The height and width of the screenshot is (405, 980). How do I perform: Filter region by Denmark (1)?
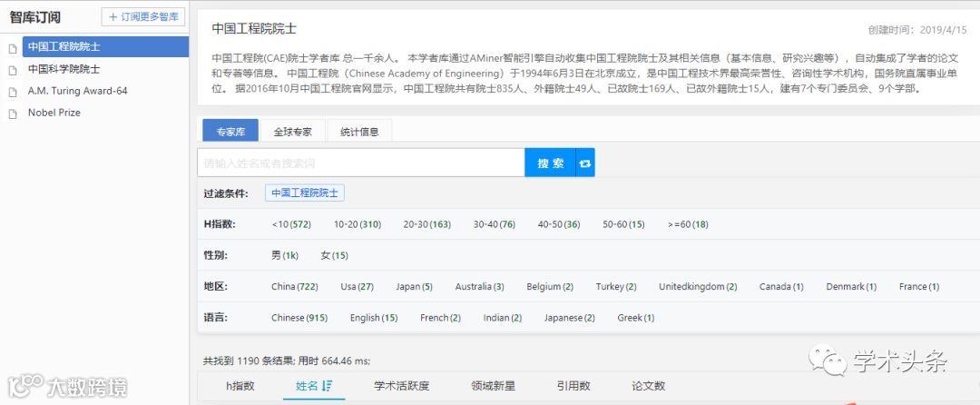click(851, 287)
